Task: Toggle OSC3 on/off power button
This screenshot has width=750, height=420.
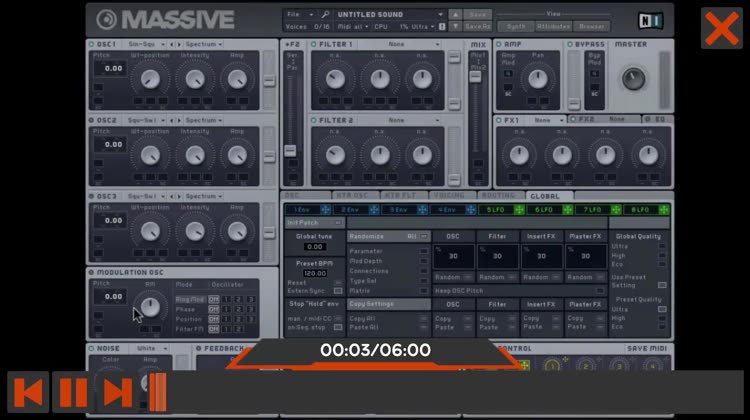Action: click(x=91, y=197)
